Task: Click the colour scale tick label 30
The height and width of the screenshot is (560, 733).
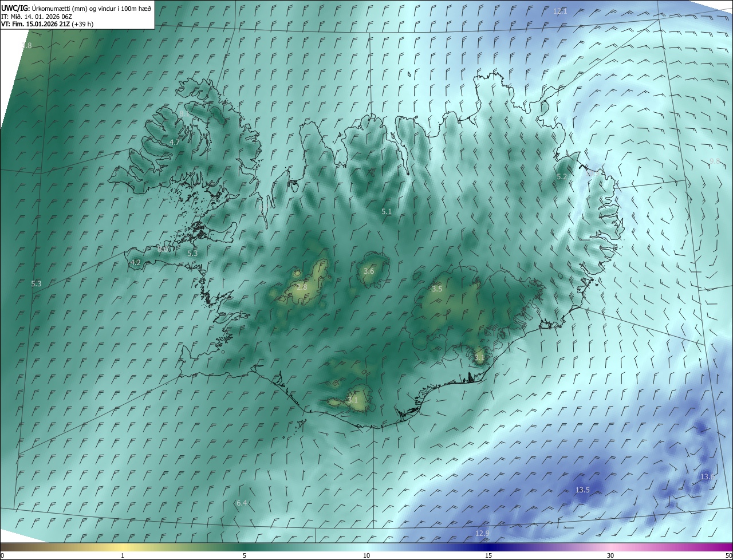Action: pyautogui.click(x=610, y=555)
